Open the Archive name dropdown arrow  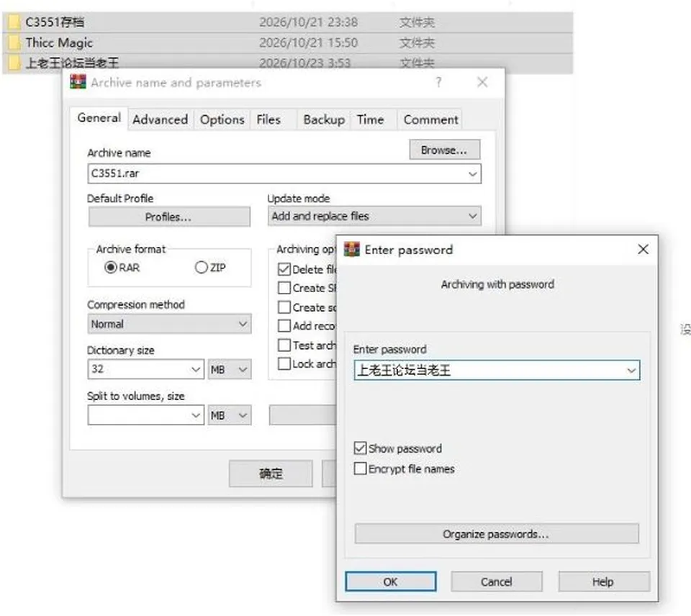[x=473, y=174]
